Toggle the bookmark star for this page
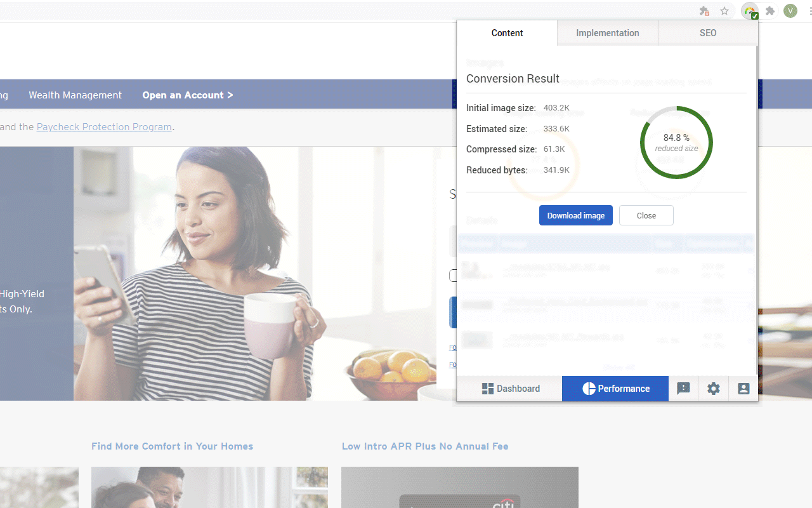Screen dimensions: 812x508 [x=724, y=11]
